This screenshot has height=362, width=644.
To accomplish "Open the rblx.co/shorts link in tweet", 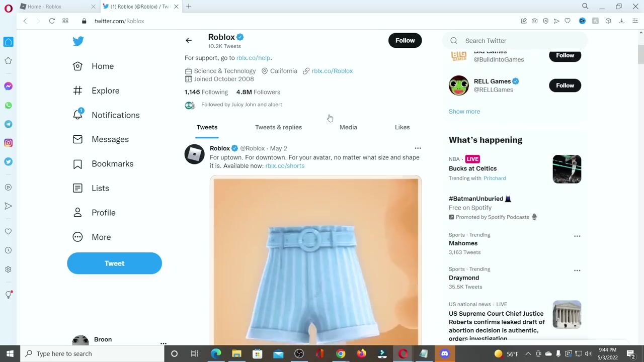I will 285,166.
